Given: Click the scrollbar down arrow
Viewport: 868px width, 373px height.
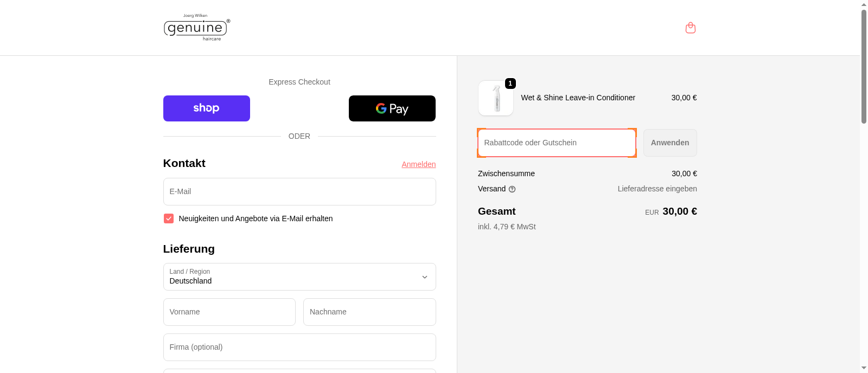Looking at the screenshot, I should [864, 368].
